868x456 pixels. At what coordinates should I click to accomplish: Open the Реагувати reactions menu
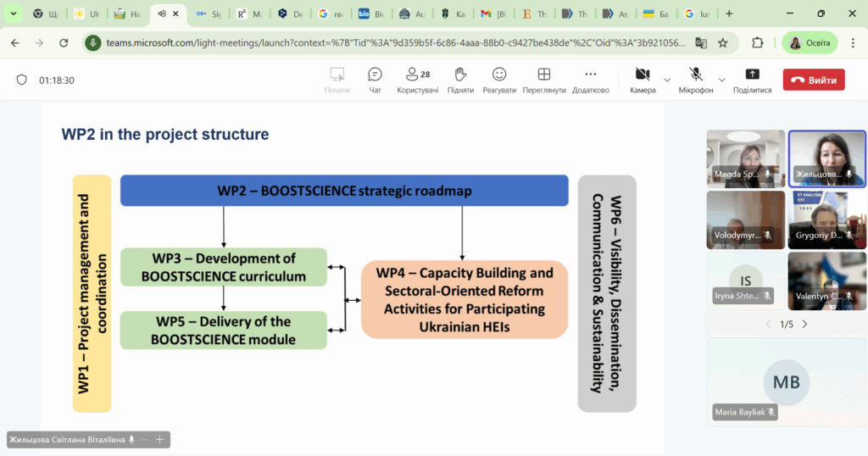click(499, 80)
